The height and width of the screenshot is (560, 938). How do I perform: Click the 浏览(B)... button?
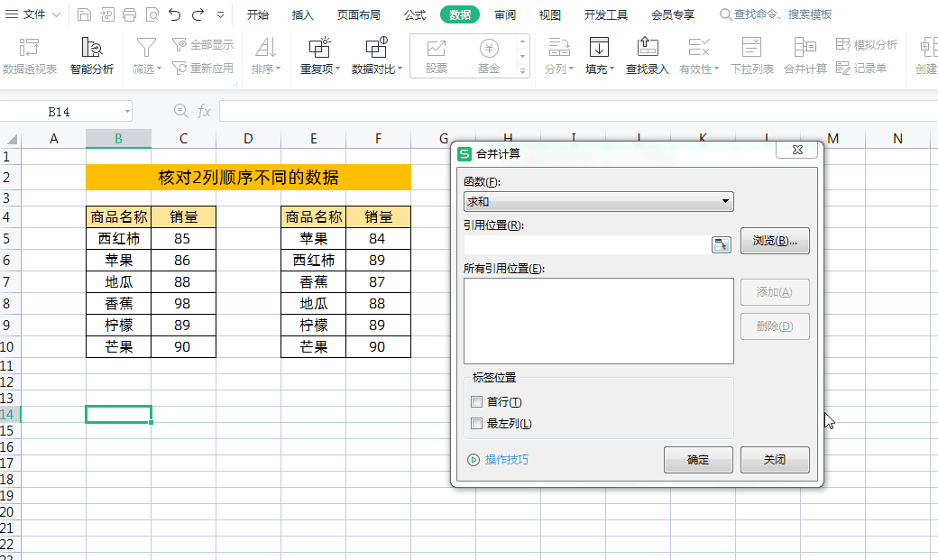pyautogui.click(x=775, y=241)
